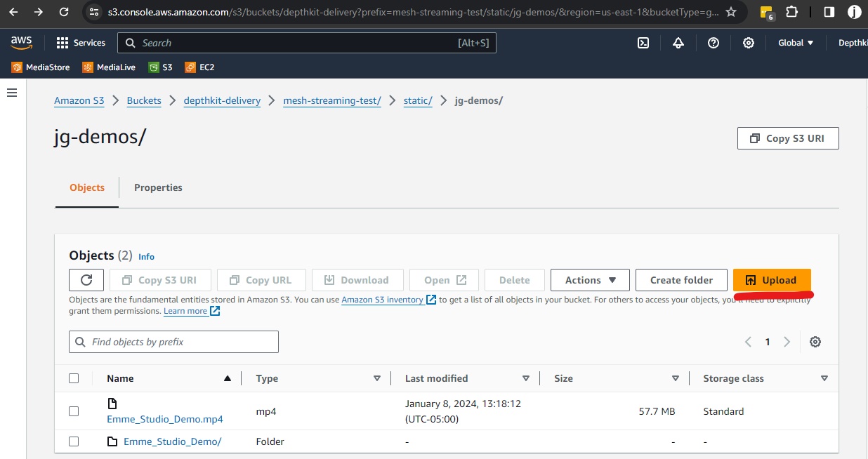This screenshot has height=459, width=868.
Task: View site information icon in address bar
Action: coord(95,12)
